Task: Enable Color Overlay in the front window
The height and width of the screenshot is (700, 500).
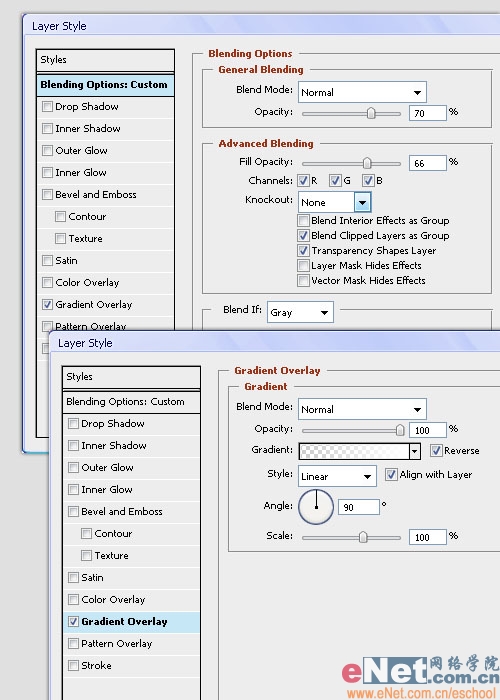Action: click(73, 599)
